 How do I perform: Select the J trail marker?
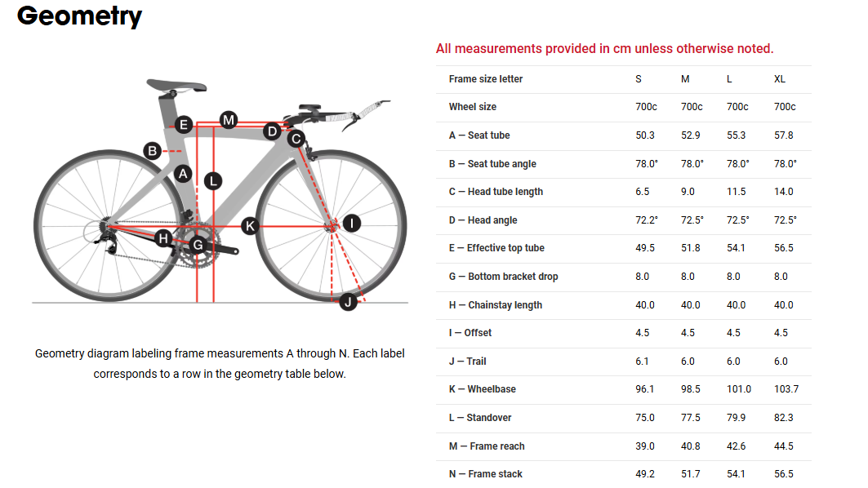point(349,303)
